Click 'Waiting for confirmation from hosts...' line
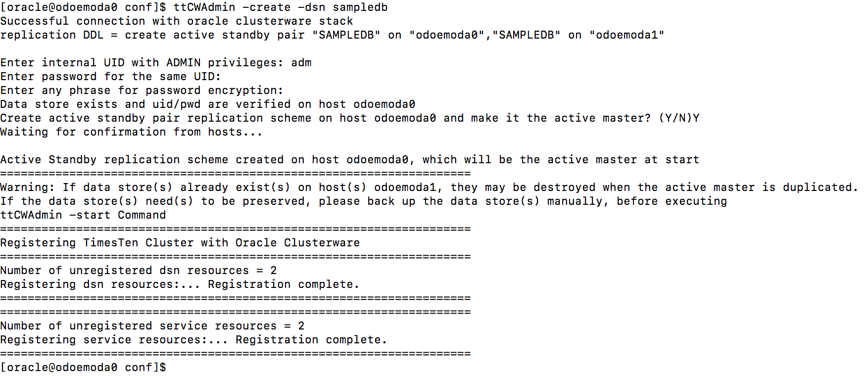The image size is (868, 376). [131, 132]
